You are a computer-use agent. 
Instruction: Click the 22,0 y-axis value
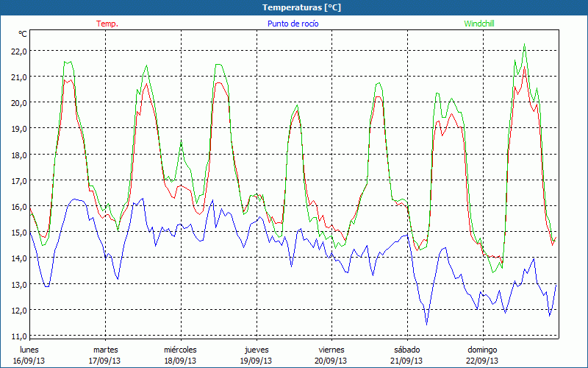(18, 51)
